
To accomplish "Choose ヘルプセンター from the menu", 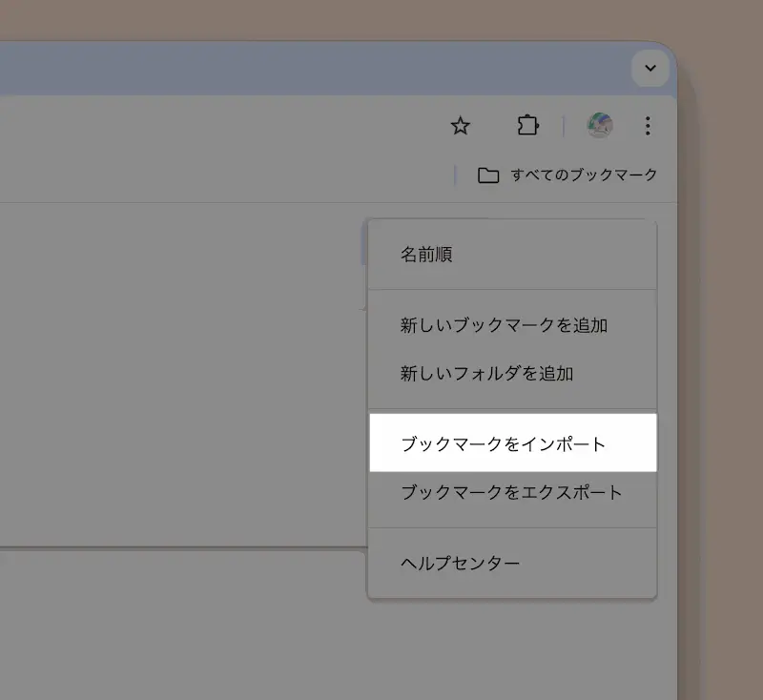I will (458, 562).
